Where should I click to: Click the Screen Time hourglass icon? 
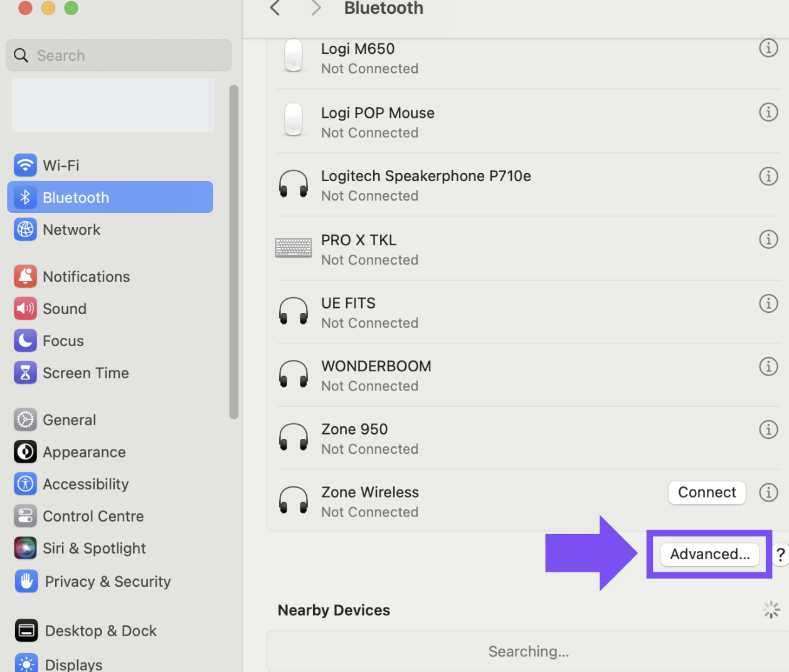pos(25,373)
